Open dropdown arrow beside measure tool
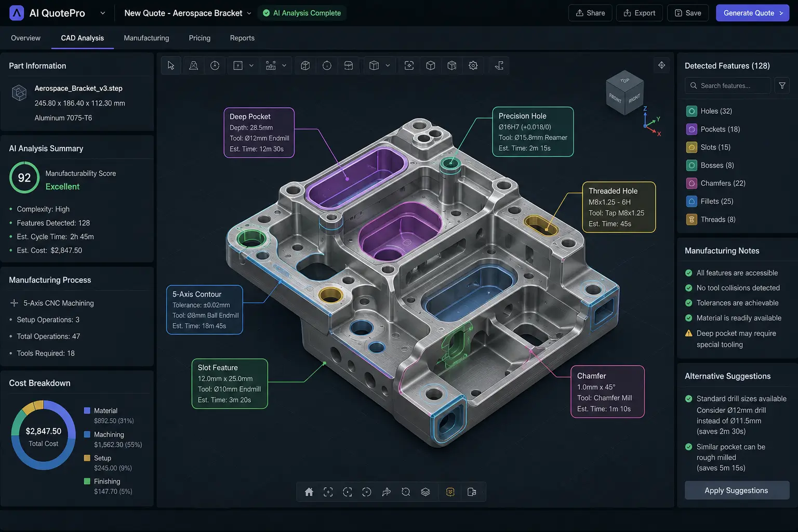The height and width of the screenshot is (532, 798). [x=284, y=65]
